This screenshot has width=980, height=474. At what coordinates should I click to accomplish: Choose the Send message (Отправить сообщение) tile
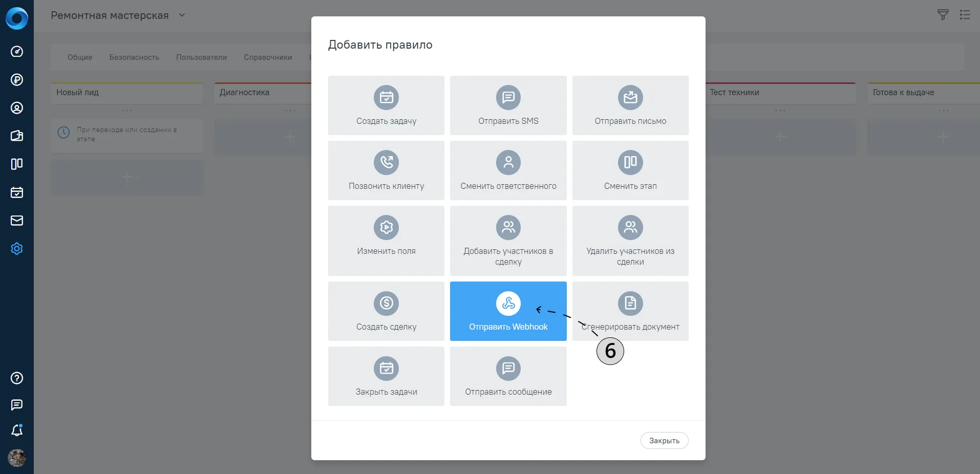(x=508, y=376)
